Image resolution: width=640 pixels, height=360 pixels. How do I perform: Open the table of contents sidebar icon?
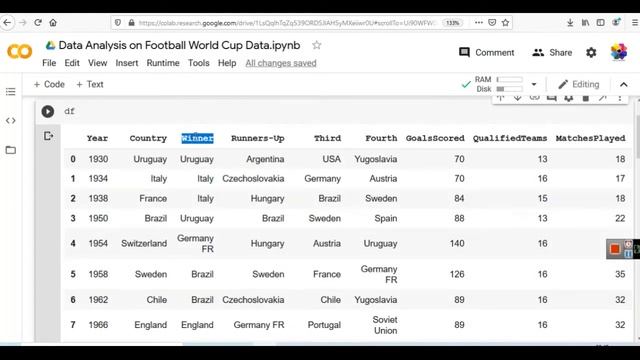(x=11, y=91)
